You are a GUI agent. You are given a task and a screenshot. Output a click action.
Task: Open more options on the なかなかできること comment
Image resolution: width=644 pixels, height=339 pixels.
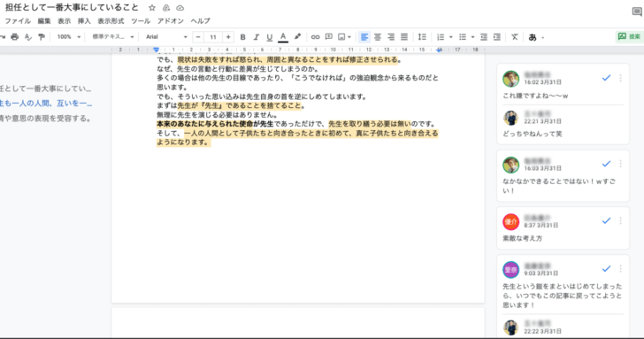pos(621,164)
